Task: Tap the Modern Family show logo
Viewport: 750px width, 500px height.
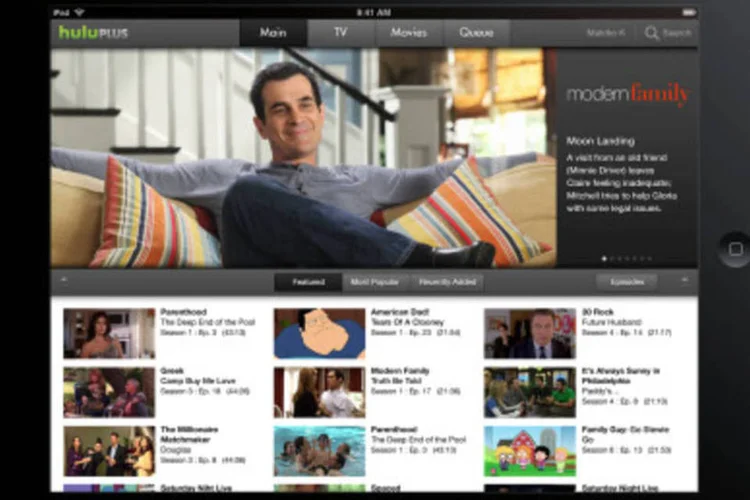Action: [x=628, y=94]
